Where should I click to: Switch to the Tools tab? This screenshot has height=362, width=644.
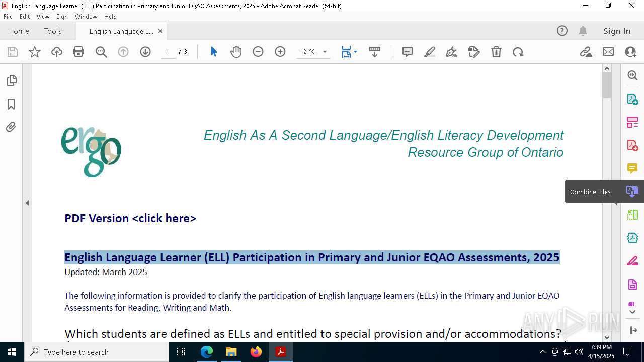click(x=53, y=31)
